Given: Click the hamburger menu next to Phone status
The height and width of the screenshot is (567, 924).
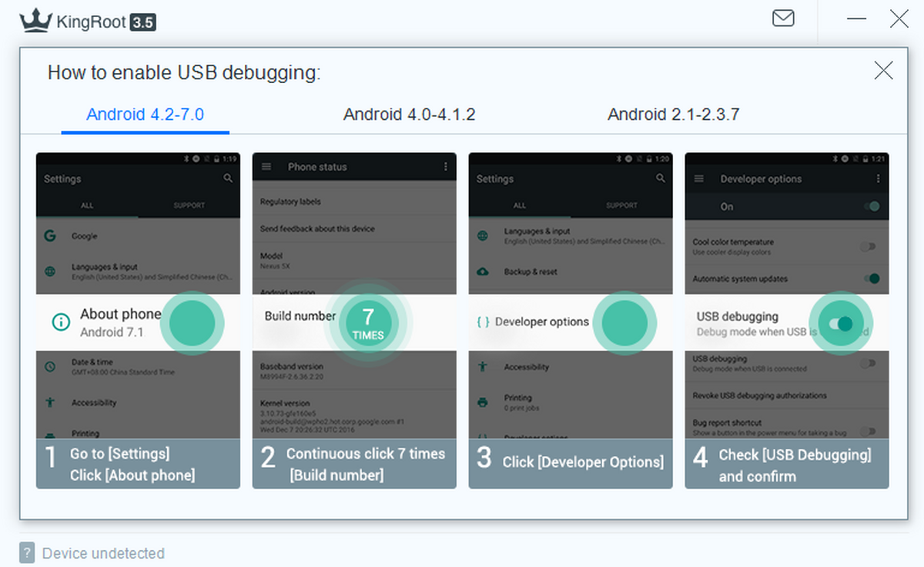Looking at the screenshot, I should [x=266, y=166].
